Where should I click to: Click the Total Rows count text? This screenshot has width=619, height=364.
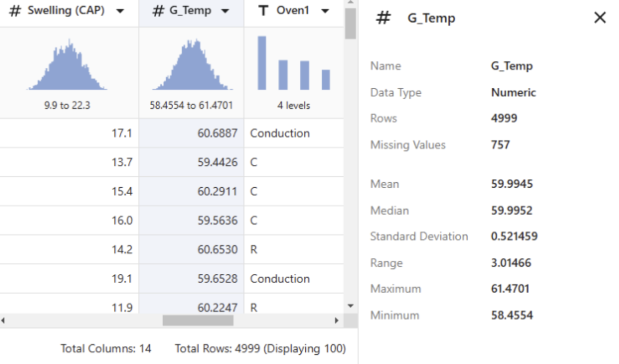pos(260,348)
